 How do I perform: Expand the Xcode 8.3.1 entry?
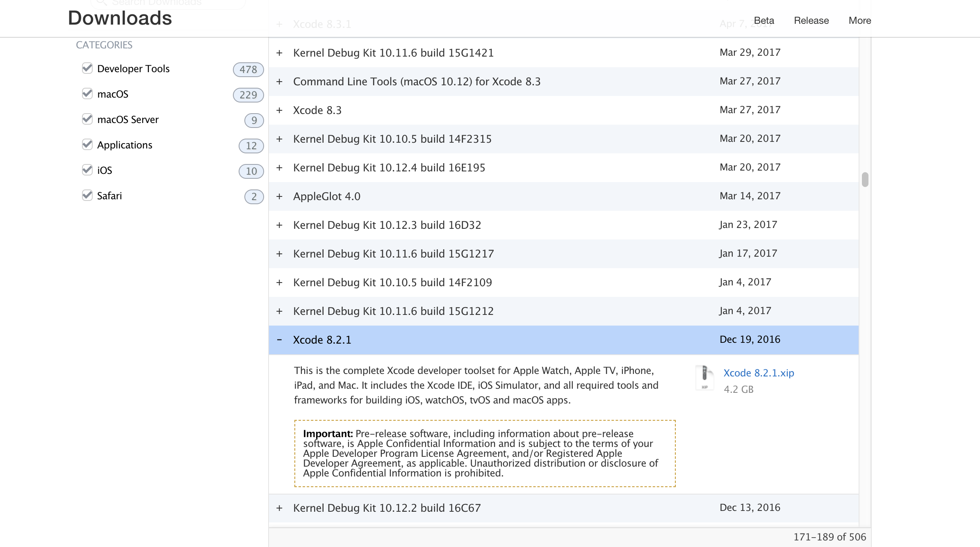(x=279, y=23)
